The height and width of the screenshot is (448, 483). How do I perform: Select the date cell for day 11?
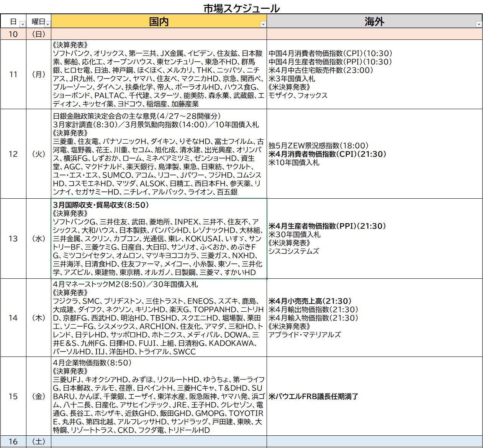(13, 74)
